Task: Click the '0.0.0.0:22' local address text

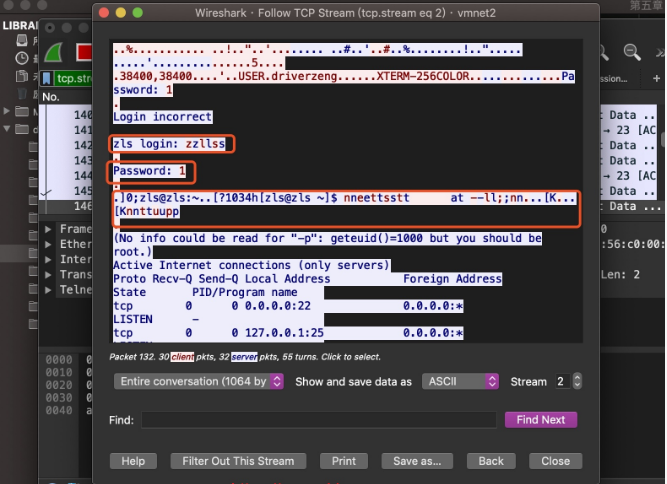Action: click(277, 306)
